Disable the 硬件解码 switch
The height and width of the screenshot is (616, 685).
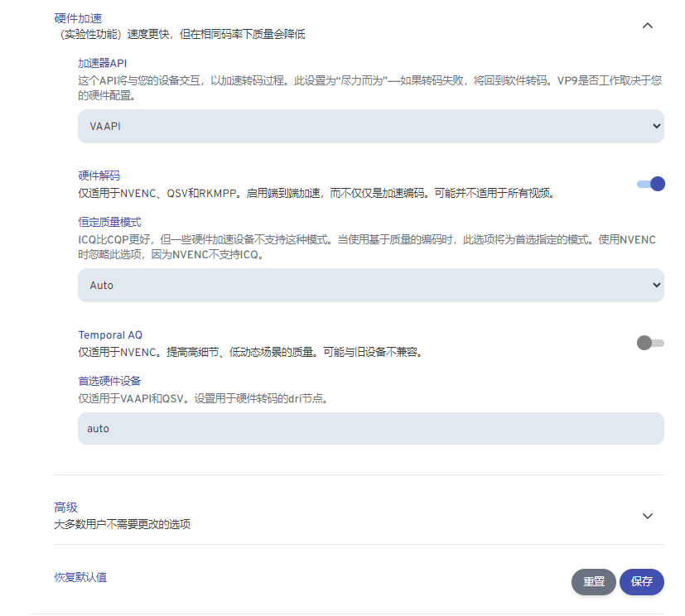[x=651, y=184]
